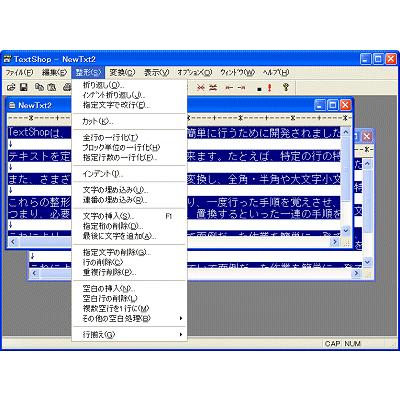Image resolution: width=400 pixels, height=400 pixels.
Task: Open the 変換(C) menu
Action: pyautogui.click(x=123, y=72)
